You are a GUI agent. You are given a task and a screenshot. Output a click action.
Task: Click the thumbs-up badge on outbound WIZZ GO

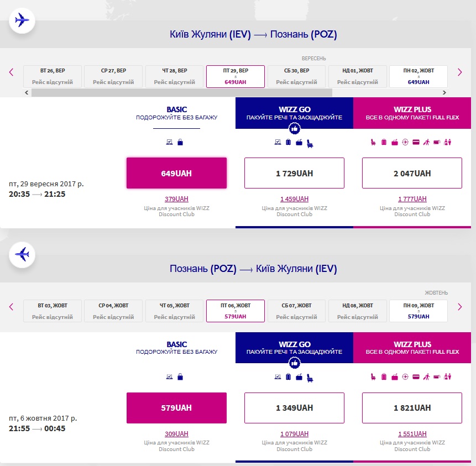pos(294,129)
